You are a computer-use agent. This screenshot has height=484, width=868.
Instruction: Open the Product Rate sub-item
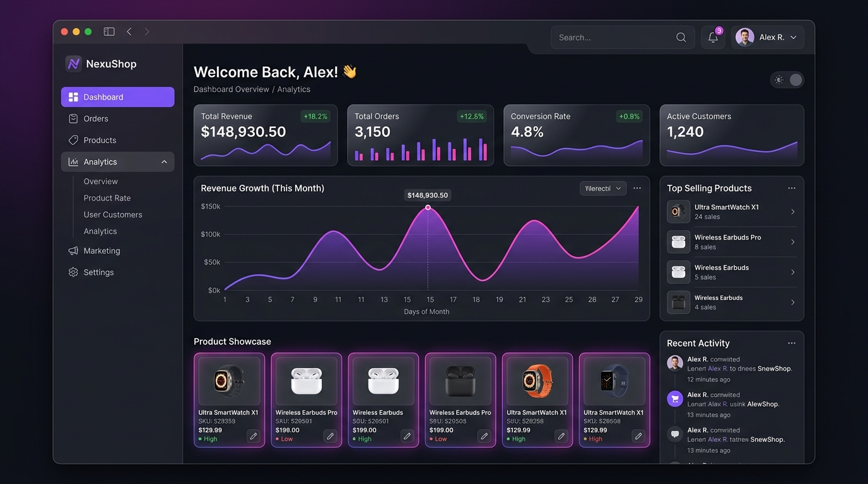tap(107, 198)
